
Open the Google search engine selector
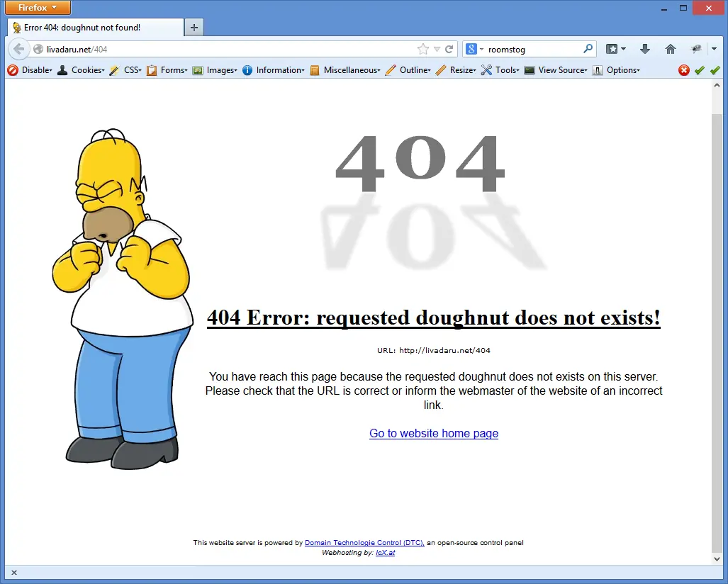click(474, 49)
